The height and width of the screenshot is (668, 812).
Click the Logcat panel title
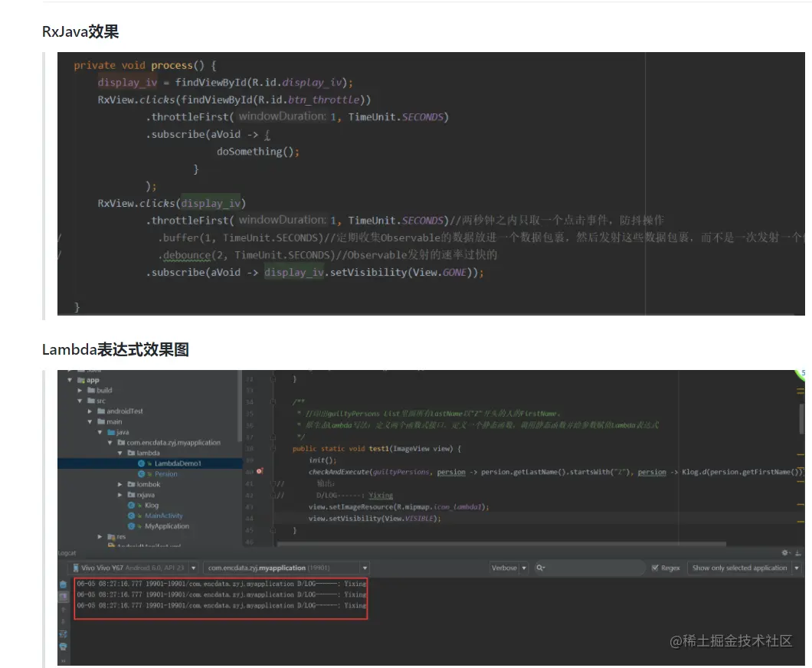pyautogui.click(x=67, y=553)
